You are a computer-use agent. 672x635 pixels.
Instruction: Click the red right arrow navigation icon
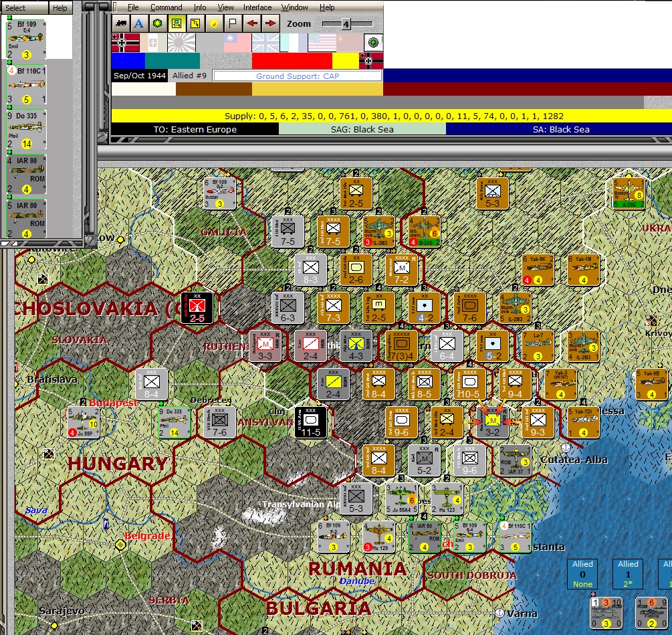click(x=270, y=23)
